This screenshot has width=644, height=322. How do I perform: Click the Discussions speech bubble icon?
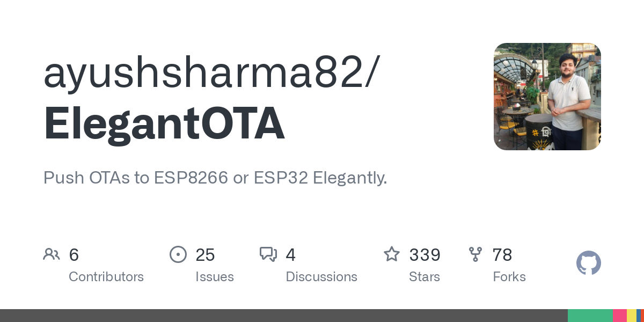(268, 254)
